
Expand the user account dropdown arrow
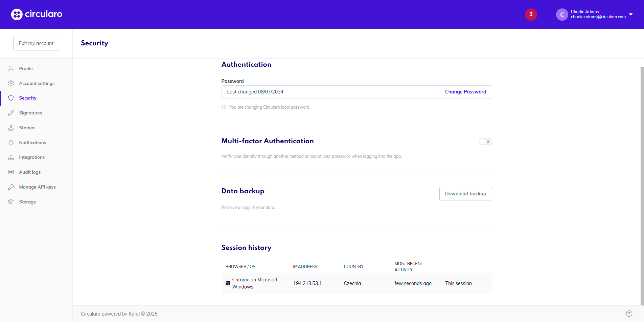pos(631,14)
